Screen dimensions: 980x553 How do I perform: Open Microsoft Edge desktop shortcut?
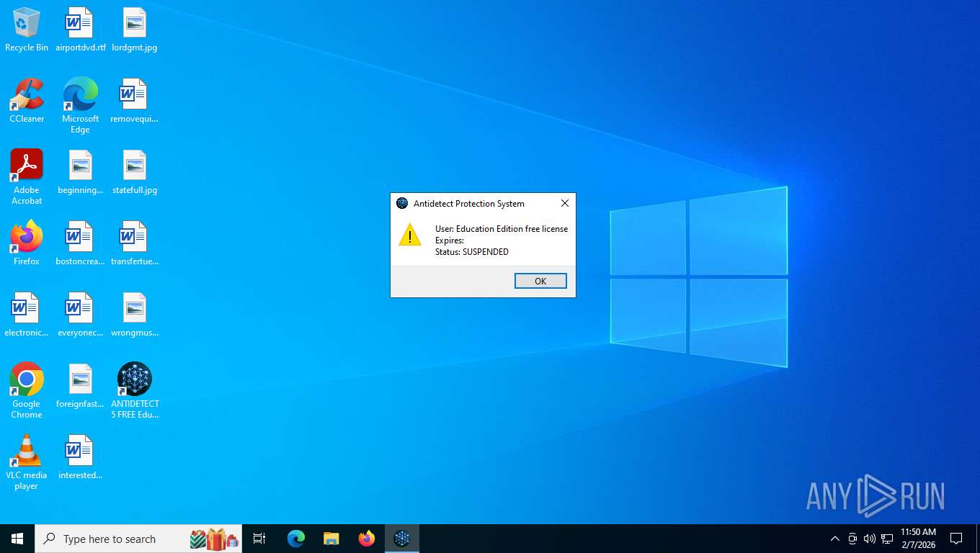click(x=80, y=106)
